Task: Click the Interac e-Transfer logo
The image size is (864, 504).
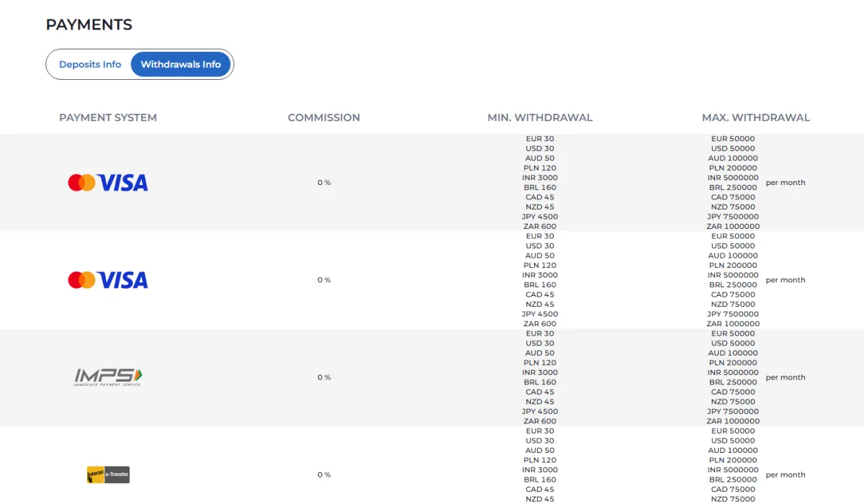Action: 108,474
